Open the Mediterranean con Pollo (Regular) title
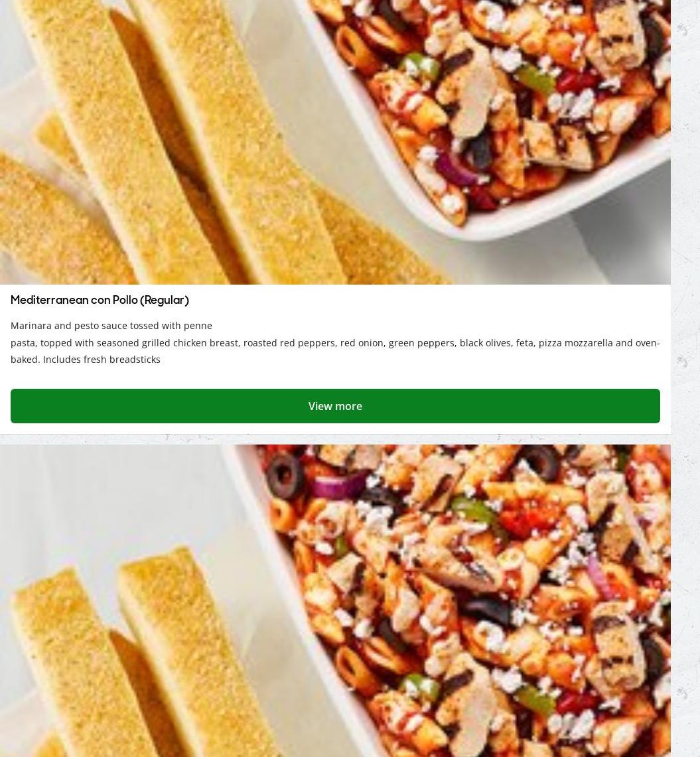 click(100, 300)
